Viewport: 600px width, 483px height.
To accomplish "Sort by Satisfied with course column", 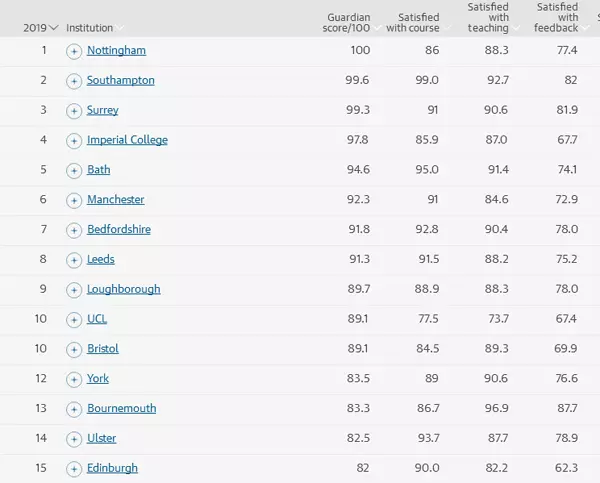I will pyautogui.click(x=412, y=22).
